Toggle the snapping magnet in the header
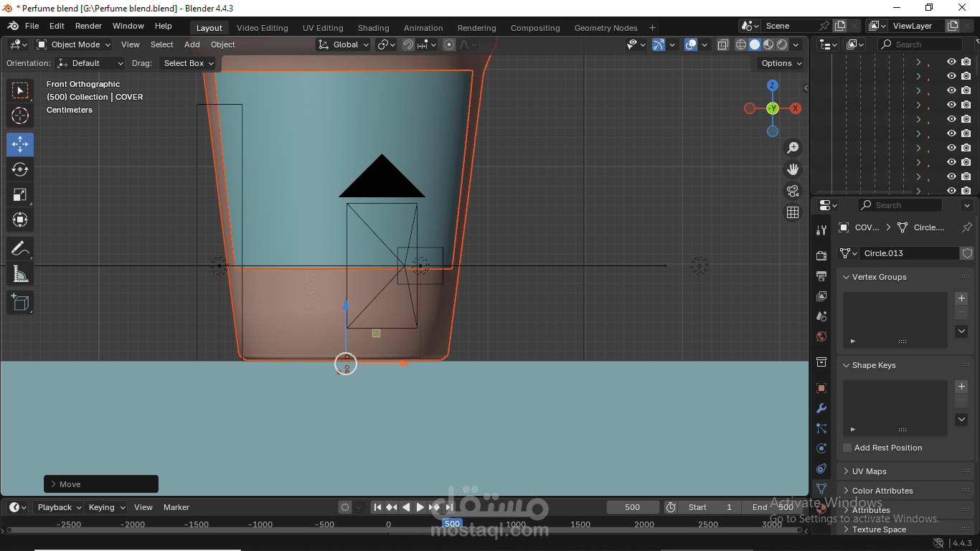 (408, 44)
